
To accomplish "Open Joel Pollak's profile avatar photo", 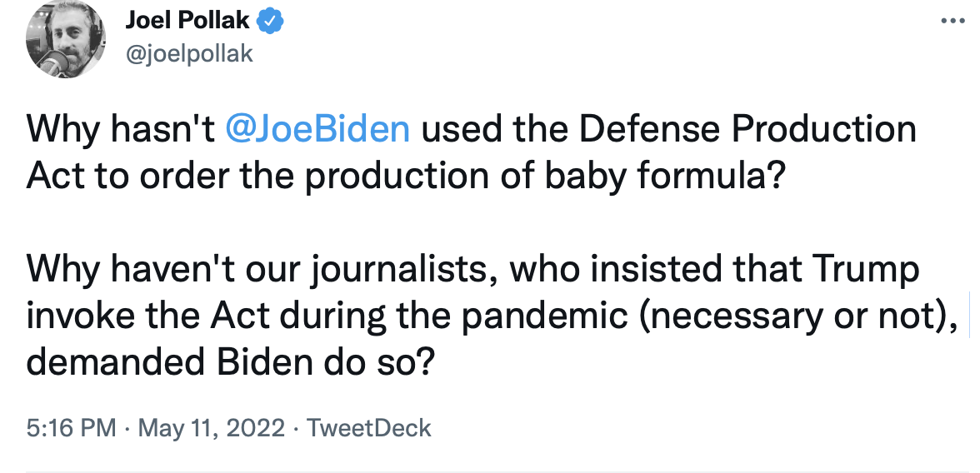I will point(67,39).
